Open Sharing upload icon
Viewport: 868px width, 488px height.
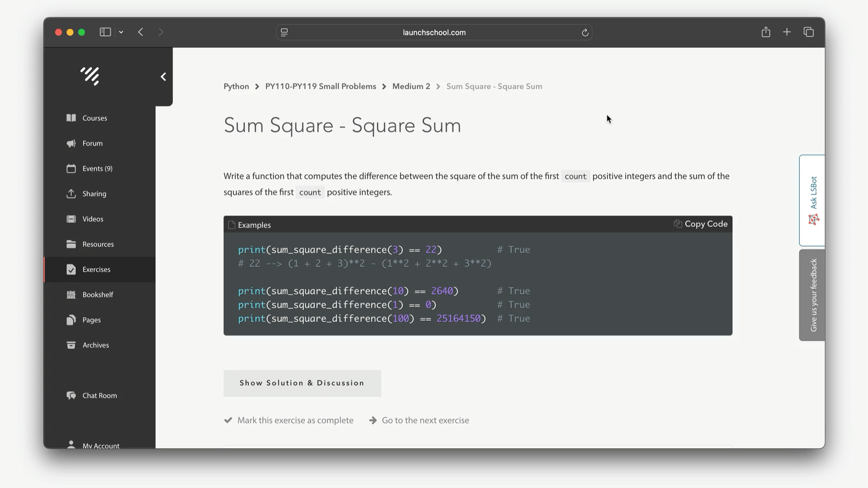71,194
